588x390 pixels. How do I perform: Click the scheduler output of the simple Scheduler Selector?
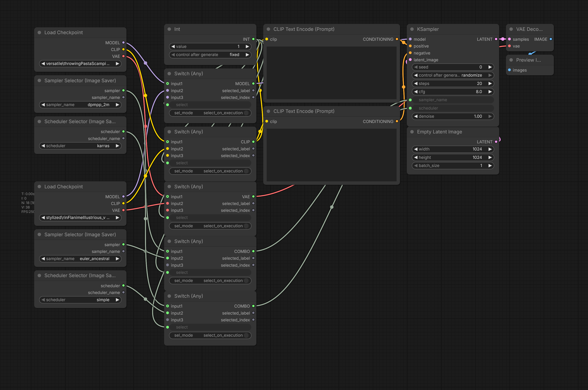[x=123, y=285]
